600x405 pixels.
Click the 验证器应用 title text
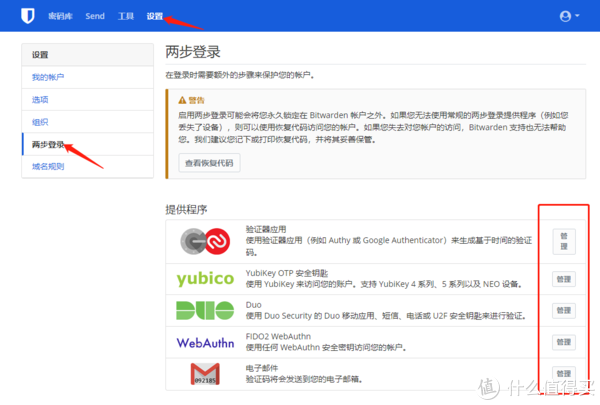tap(266, 229)
